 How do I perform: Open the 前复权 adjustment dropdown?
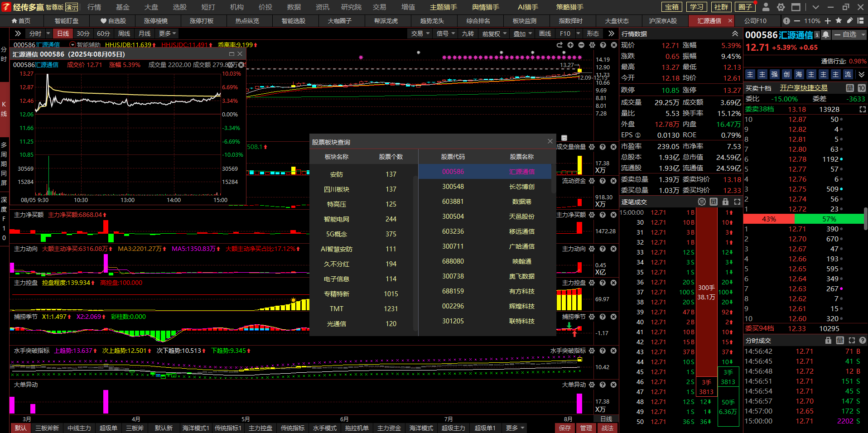click(x=494, y=34)
